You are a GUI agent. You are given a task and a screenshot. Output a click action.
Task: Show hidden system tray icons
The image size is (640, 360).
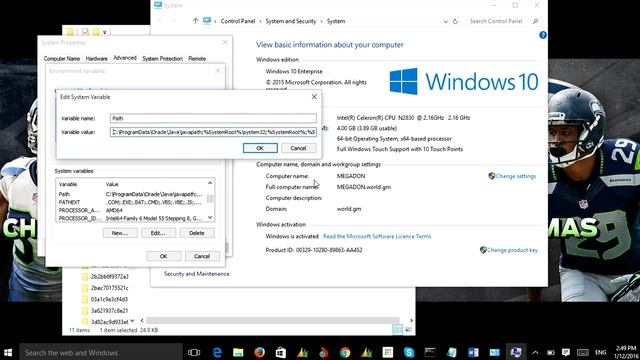(x=536, y=353)
